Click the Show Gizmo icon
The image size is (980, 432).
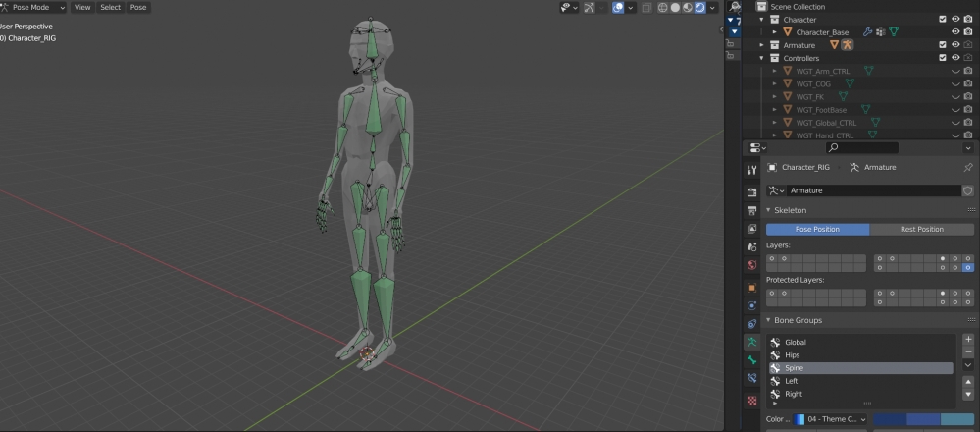click(x=589, y=8)
